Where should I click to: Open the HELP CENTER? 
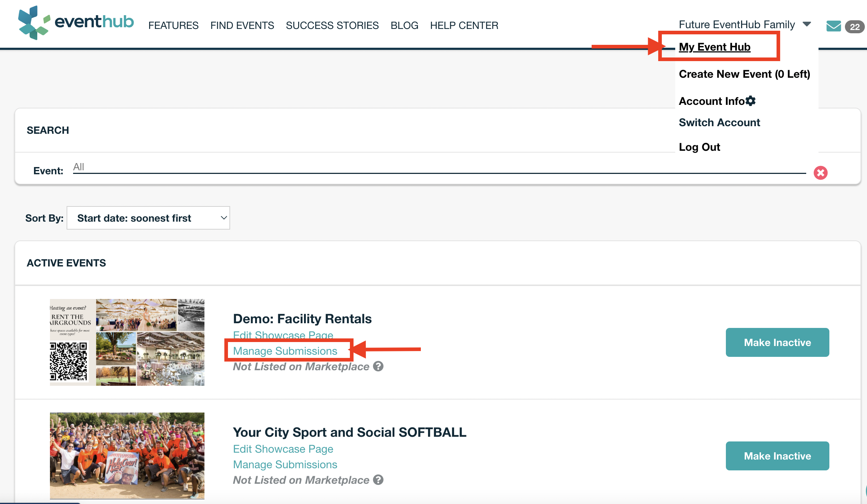point(464,25)
